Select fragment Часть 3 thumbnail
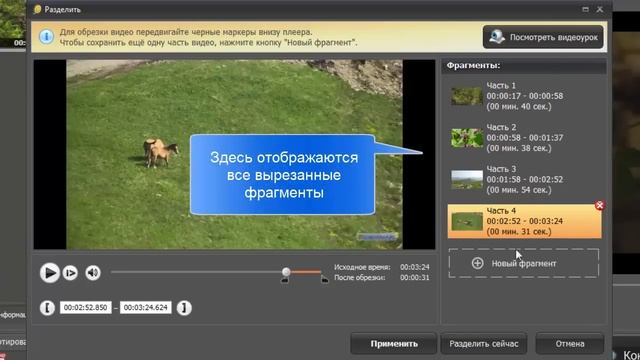The width and height of the screenshot is (640, 360). (x=467, y=180)
